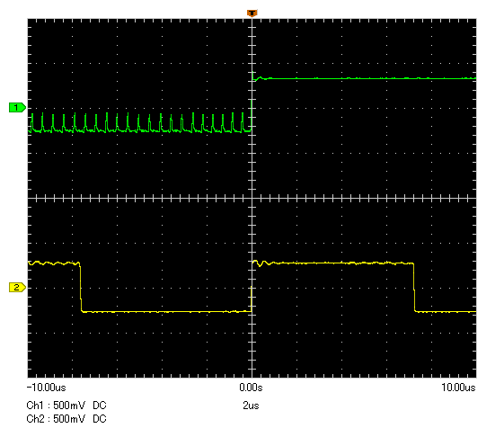Click the -10.00us time axis label
Screen dimensions: 504x428
point(47,388)
